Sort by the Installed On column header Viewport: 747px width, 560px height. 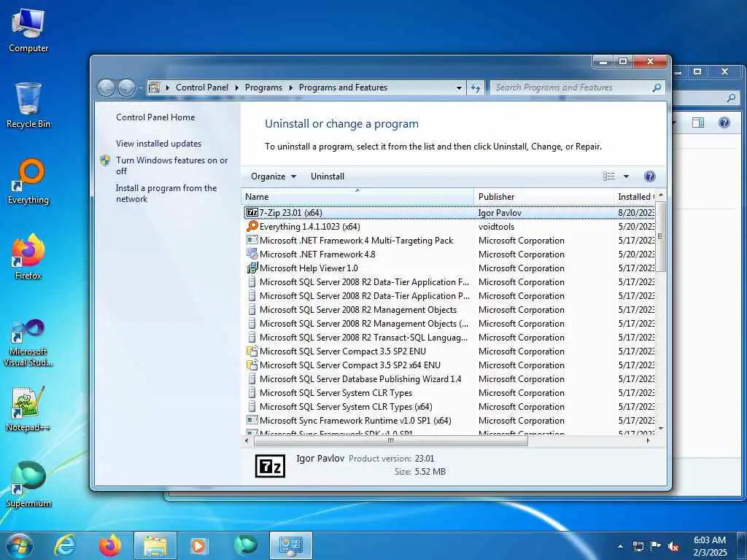pos(635,197)
